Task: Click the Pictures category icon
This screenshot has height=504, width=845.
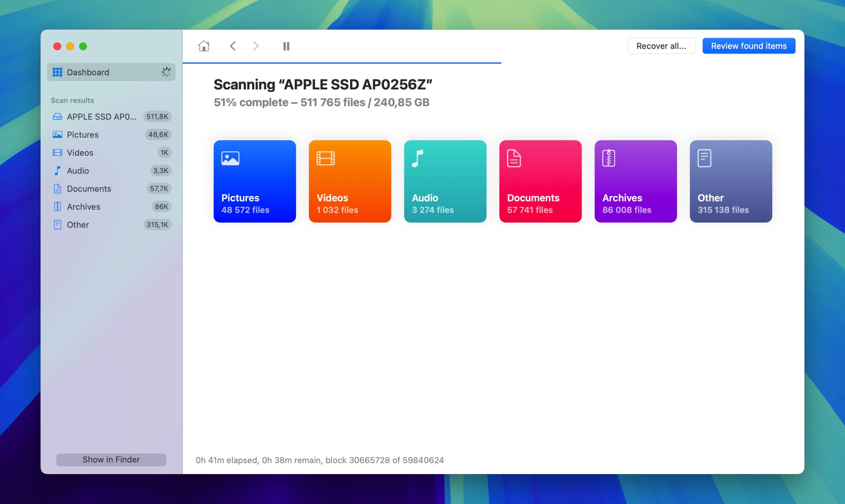Action: click(230, 158)
